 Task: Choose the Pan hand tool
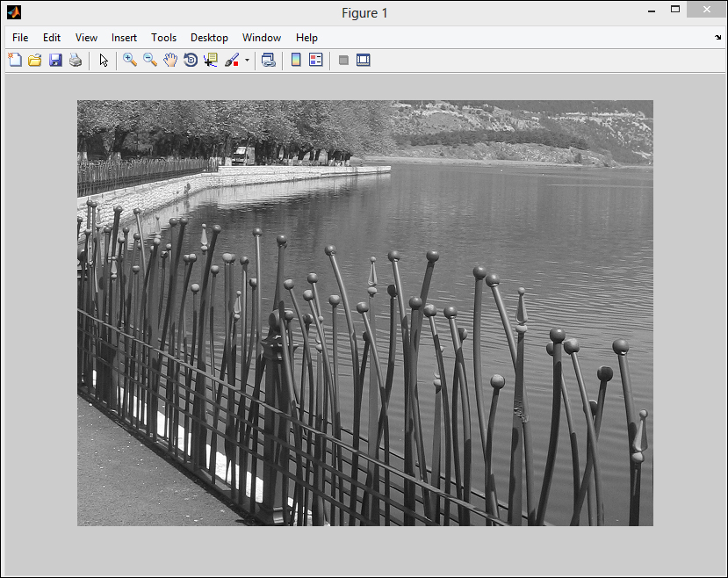point(170,60)
